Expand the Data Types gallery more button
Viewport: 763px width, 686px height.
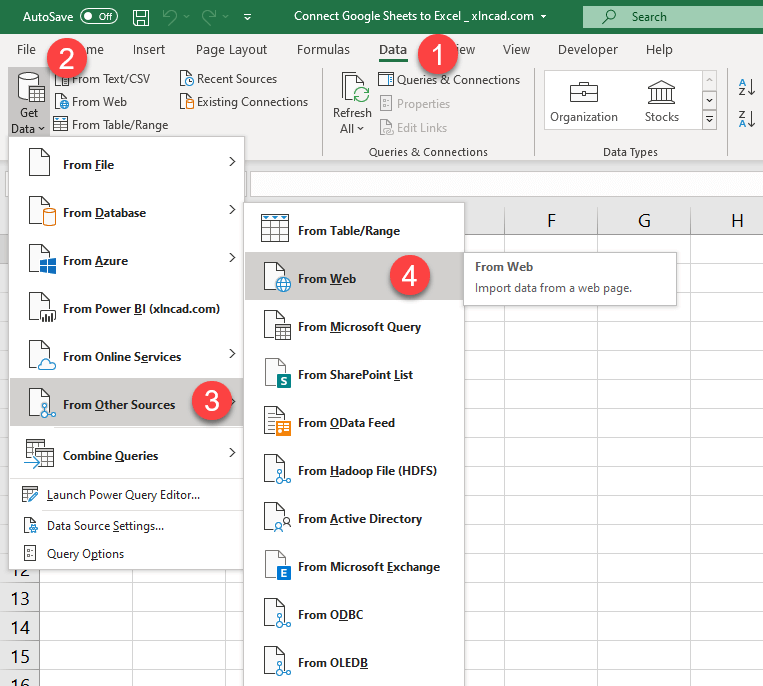[709, 120]
